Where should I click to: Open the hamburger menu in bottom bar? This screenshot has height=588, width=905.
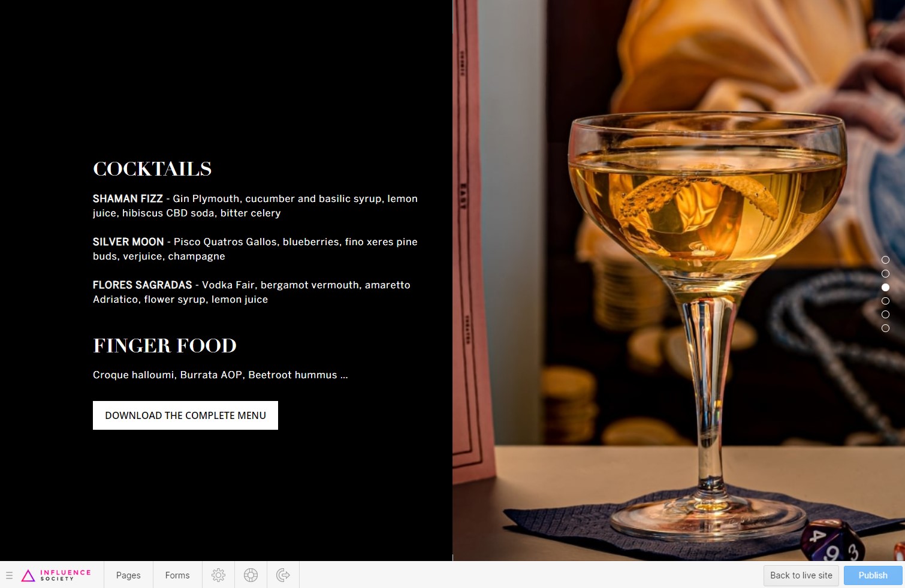(9, 575)
